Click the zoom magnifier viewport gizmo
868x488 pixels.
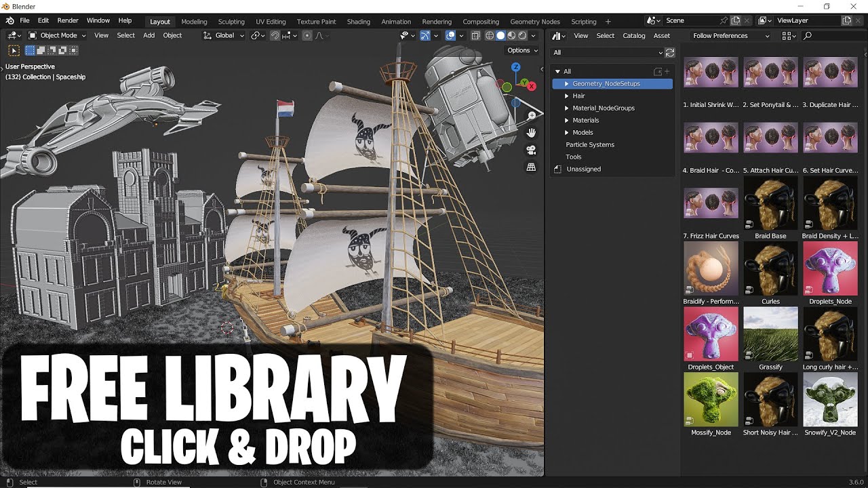[x=532, y=116]
